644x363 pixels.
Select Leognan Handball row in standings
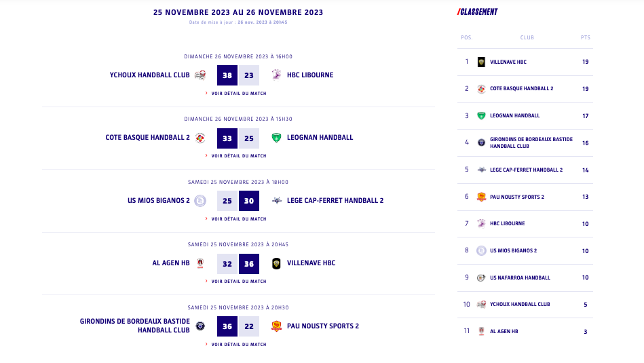514,116
